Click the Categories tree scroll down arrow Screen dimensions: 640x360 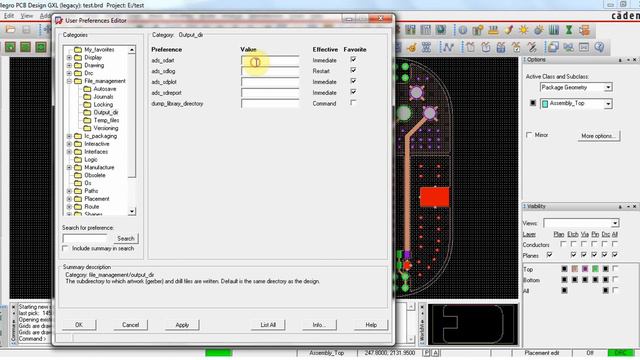click(131, 211)
